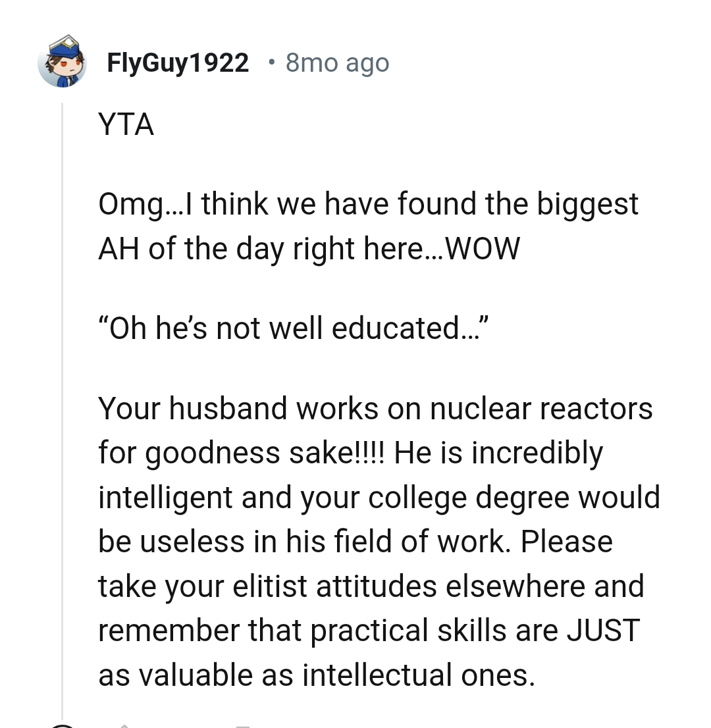Click the square award icon at bottom center

(x=244, y=724)
